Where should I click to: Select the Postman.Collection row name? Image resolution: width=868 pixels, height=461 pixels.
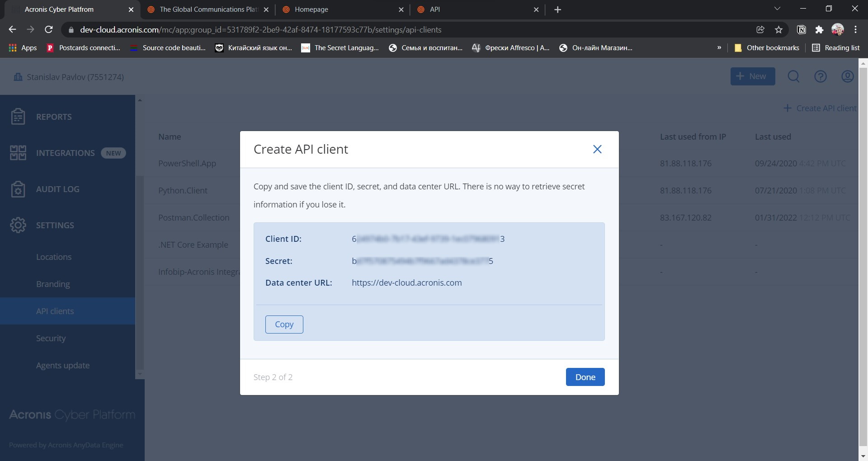click(193, 218)
